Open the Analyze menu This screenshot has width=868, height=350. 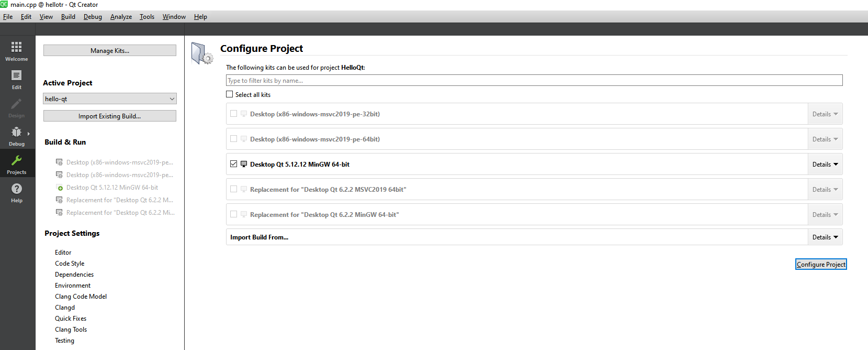[x=121, y=17]
